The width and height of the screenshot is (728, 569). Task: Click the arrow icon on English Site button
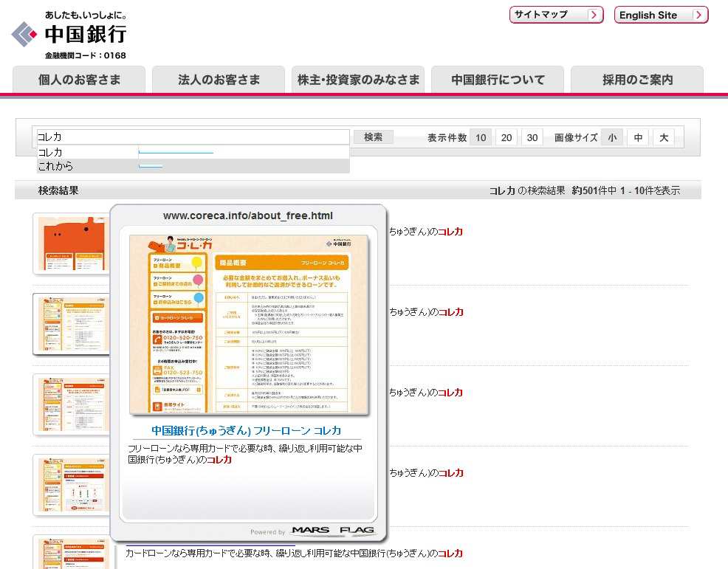[698, 15]
